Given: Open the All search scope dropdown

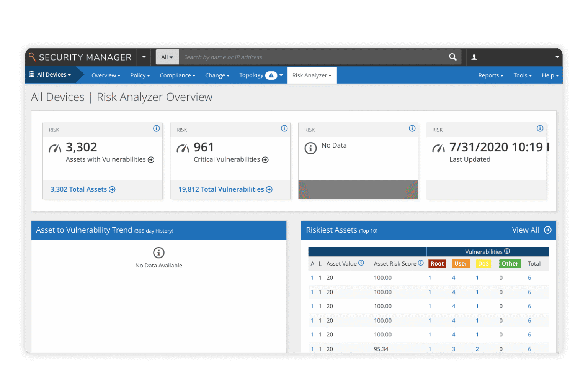Looking at the screenshot, I should click(x=167, y=57).
